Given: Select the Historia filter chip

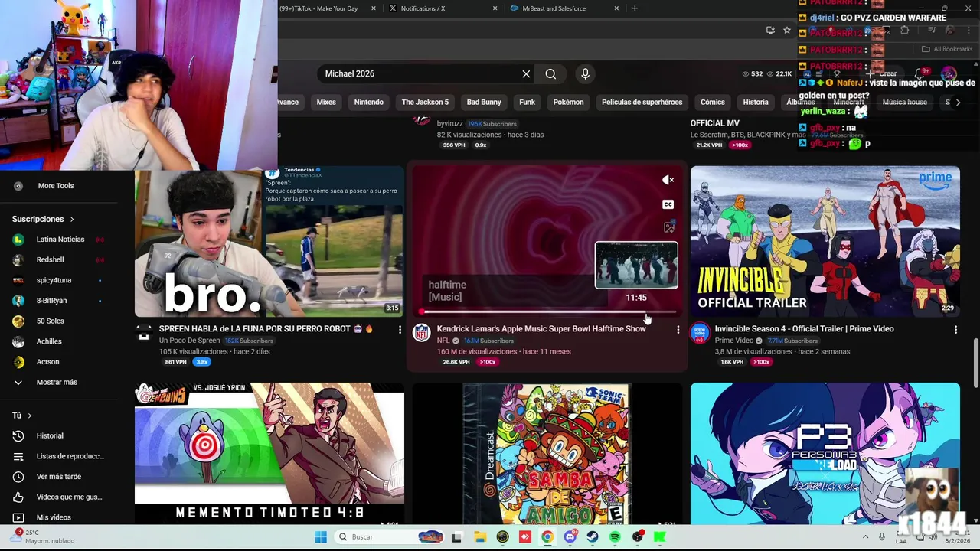Looking at the screenshot, I should coord(756,102).
